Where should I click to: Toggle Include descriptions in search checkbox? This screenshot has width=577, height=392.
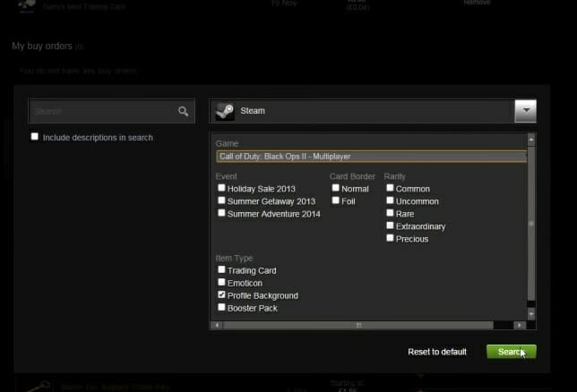35,137
